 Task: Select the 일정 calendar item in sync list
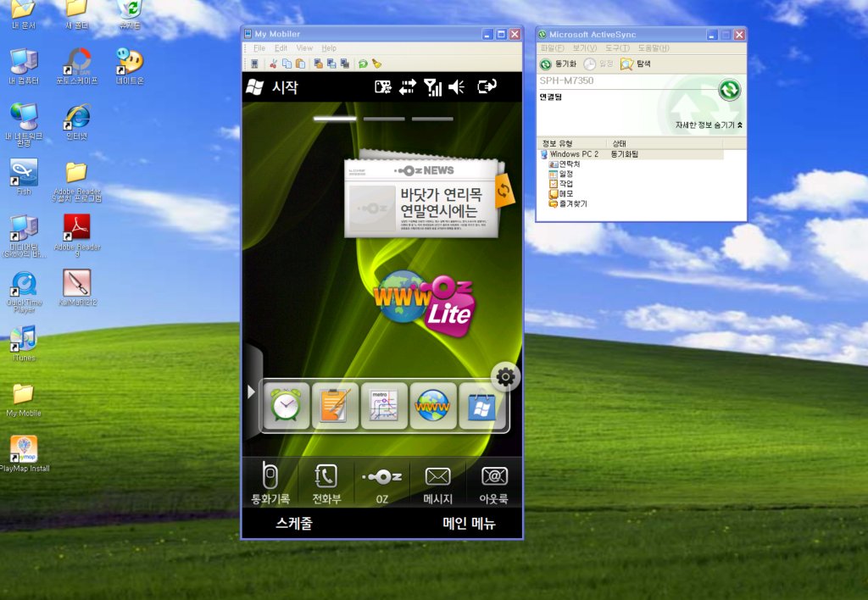[x=561, y=174]
